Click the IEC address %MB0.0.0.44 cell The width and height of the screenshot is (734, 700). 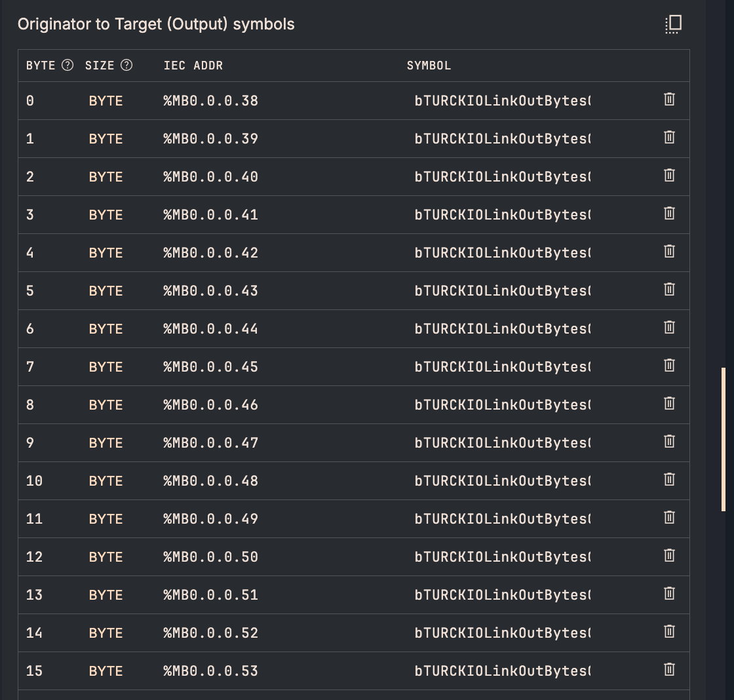(210, 329)
